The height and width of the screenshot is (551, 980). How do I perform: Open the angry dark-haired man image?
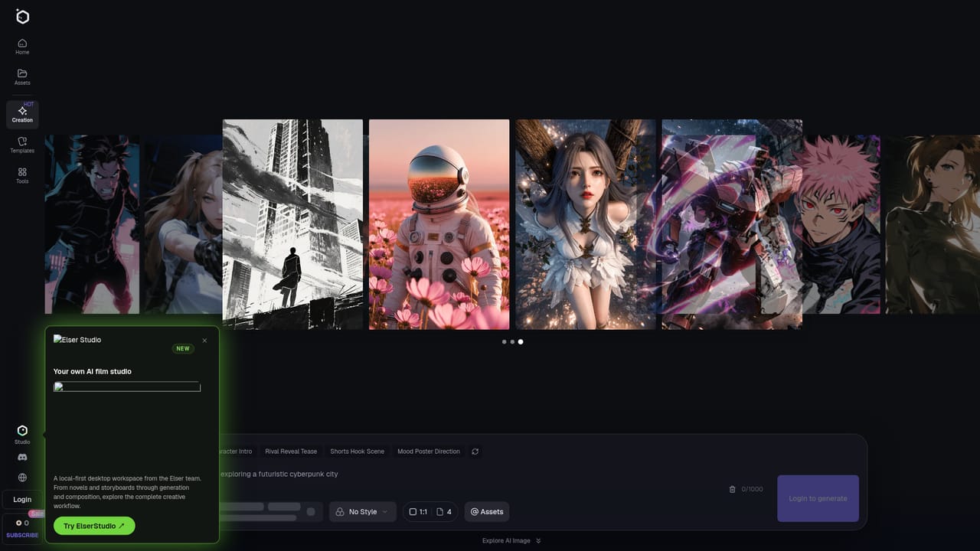point(92,224)
